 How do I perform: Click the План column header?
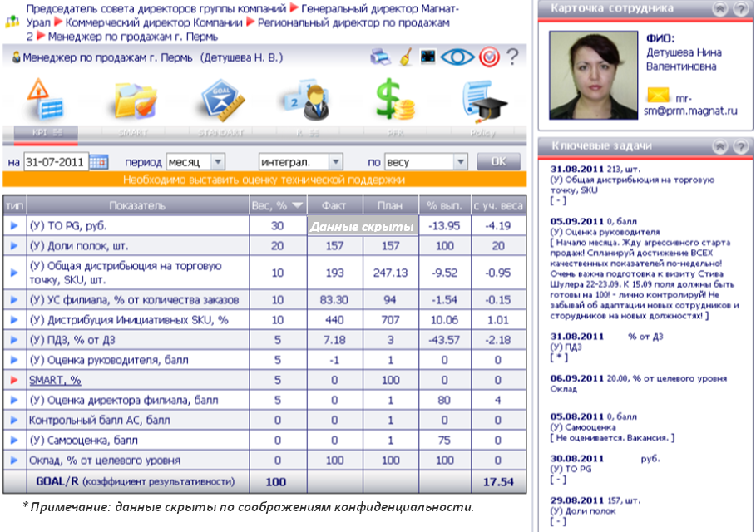pos(390,206)
